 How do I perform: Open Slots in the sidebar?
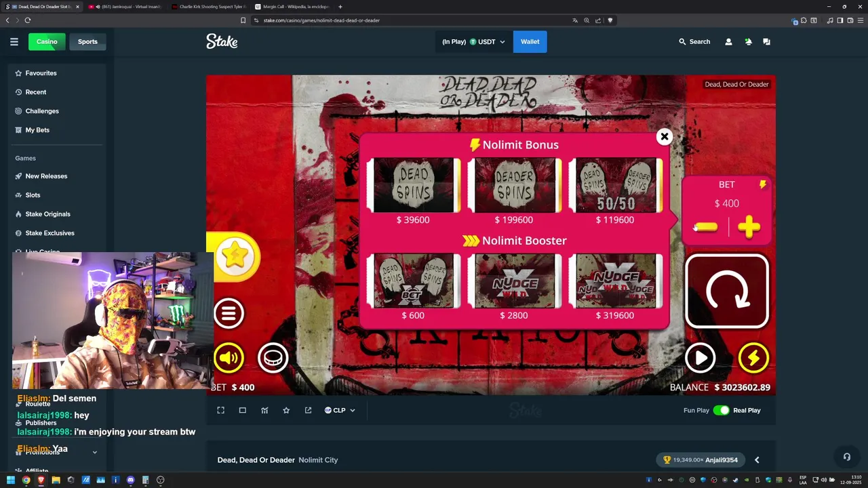tap(57, 195)
